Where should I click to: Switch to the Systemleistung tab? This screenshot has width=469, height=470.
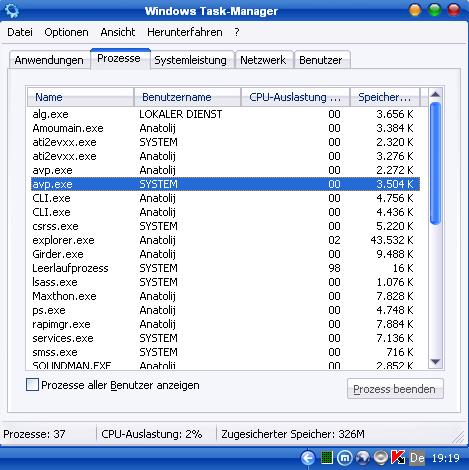(x=190, y=60)
